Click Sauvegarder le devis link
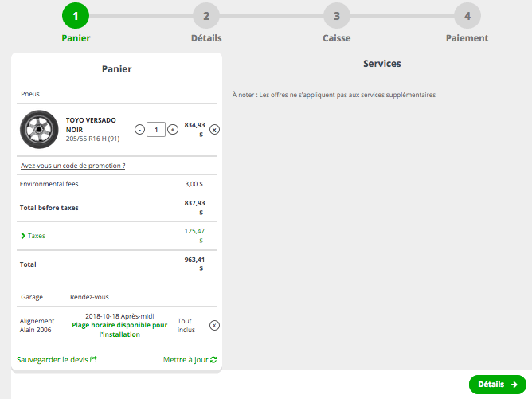Screen dimensions: 532x399 [x=53, y=359]
